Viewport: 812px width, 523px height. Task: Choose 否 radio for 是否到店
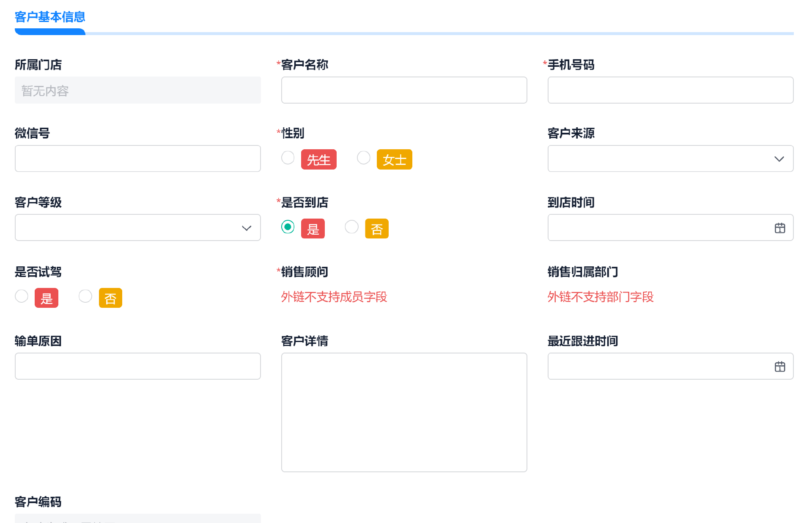[x=351, y=227]
